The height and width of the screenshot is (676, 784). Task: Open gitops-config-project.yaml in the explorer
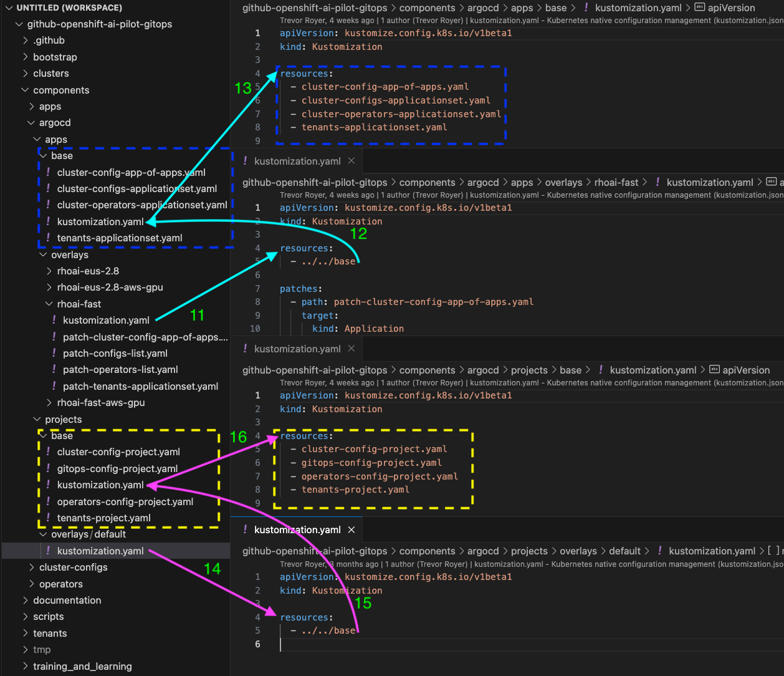(117, 468)
